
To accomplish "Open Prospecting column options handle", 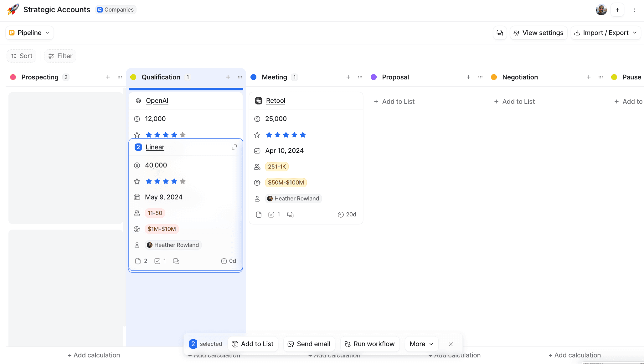I will coord(120,77).
